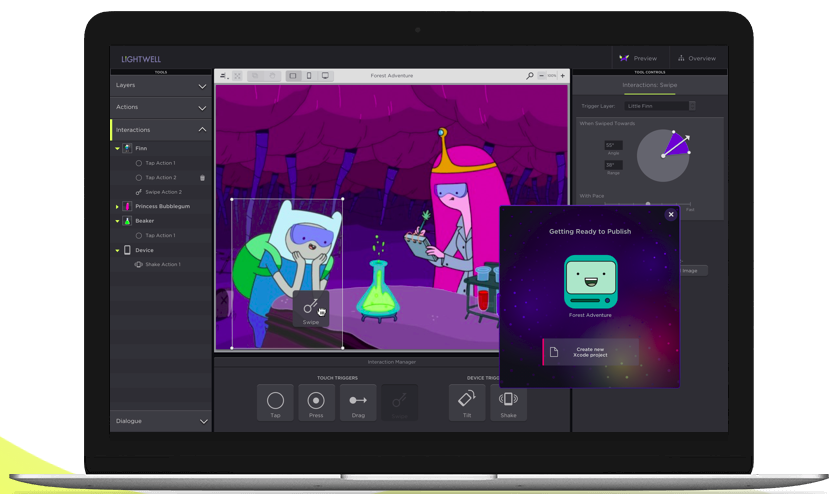Click the Princess Bubblegum layer icon
838x494 pixels.
pyautogui.click(x=127, y=206)
